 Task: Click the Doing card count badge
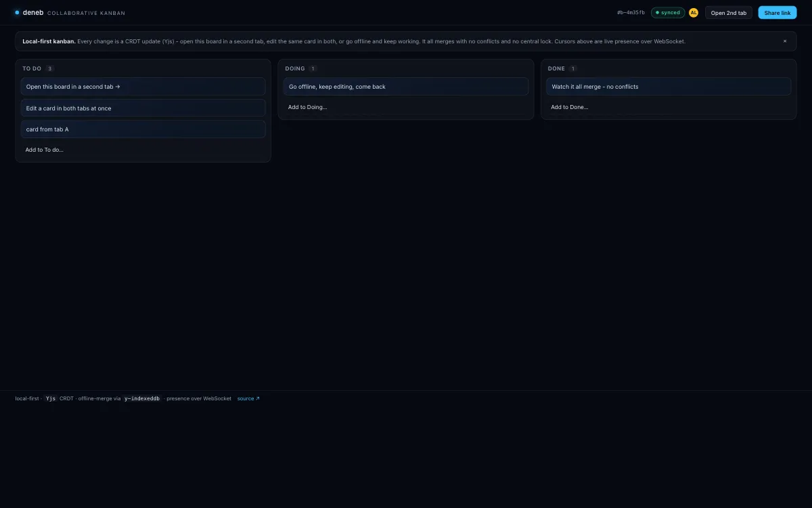(x=313, y=68)
